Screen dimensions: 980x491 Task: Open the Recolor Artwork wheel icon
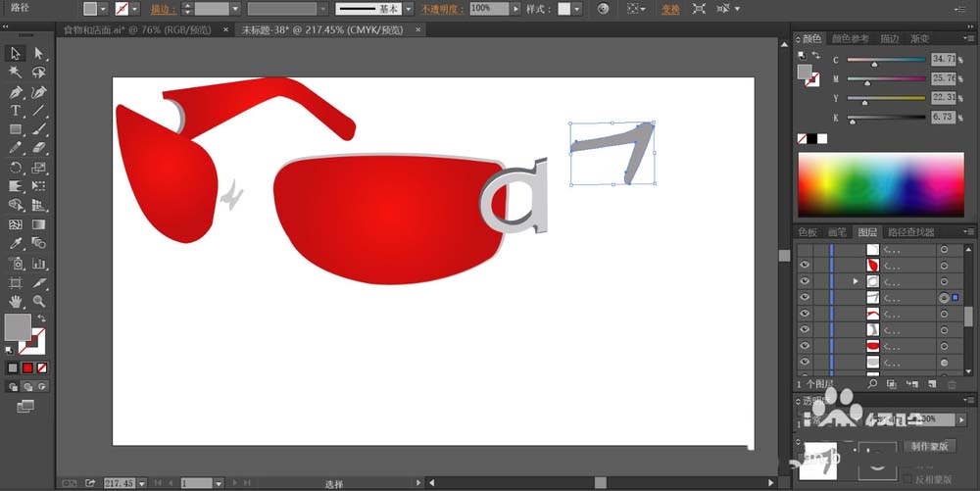[603, 9]
